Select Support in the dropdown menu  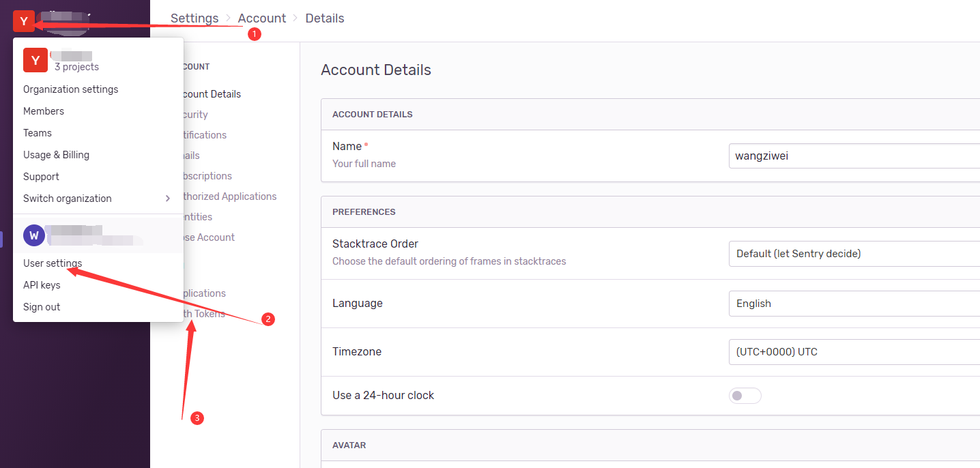tap(42, 177)
